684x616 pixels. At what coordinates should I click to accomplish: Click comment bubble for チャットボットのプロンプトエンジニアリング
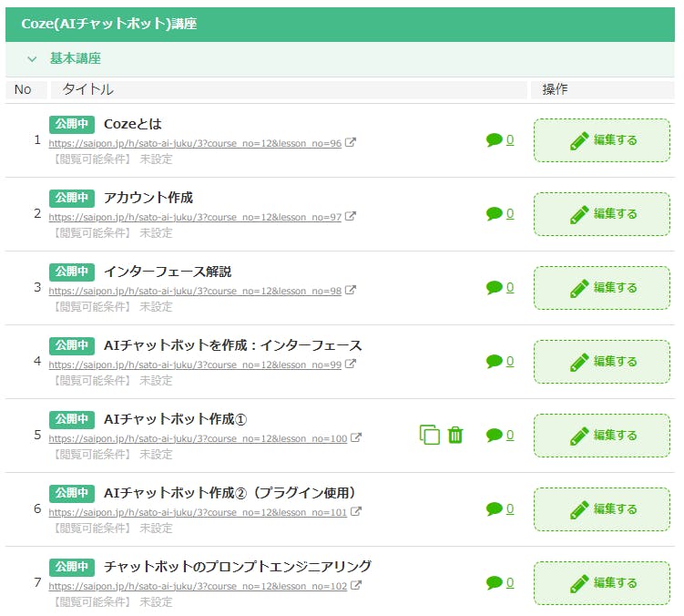pyautogui.click(x=495, y=582)
